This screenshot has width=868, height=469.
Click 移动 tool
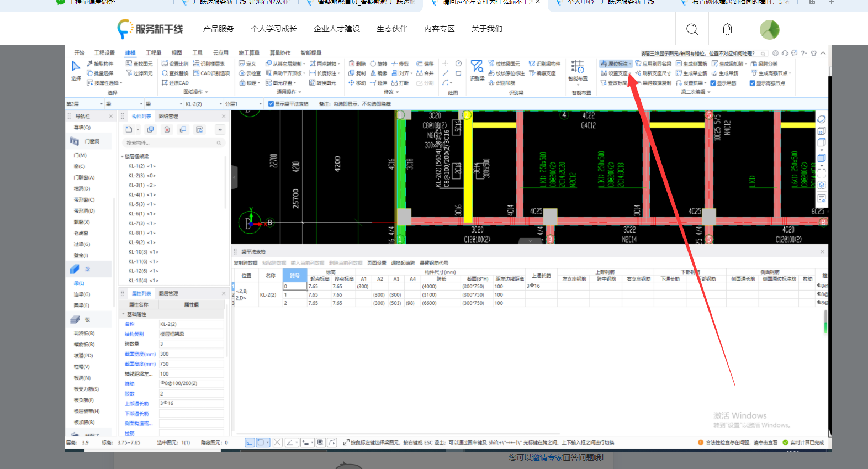point(357,83)
